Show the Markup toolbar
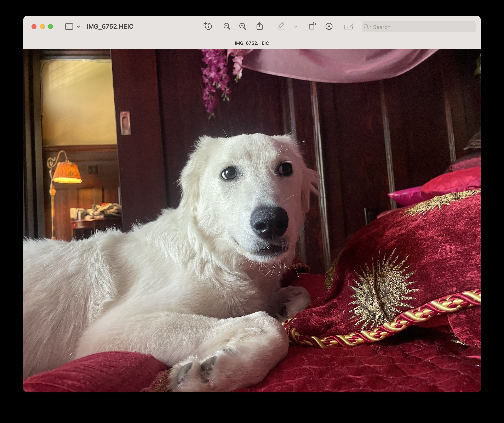This screenshot has width=504, height=423. [329, 26]
